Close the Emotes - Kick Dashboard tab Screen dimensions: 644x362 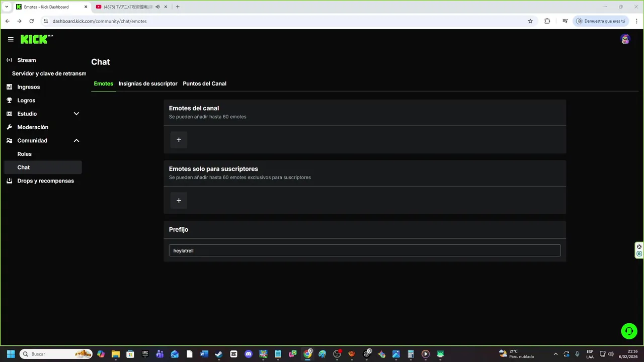click(x=86, y=7)
